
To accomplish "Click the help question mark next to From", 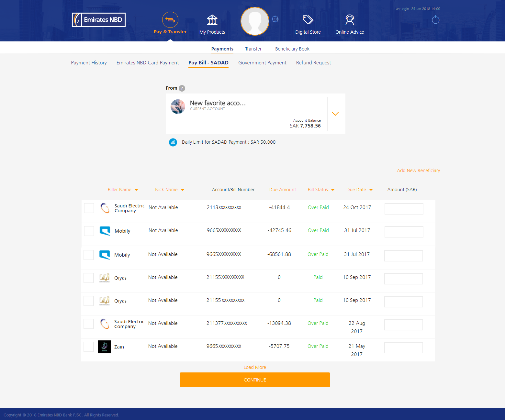I will [182, 88].
